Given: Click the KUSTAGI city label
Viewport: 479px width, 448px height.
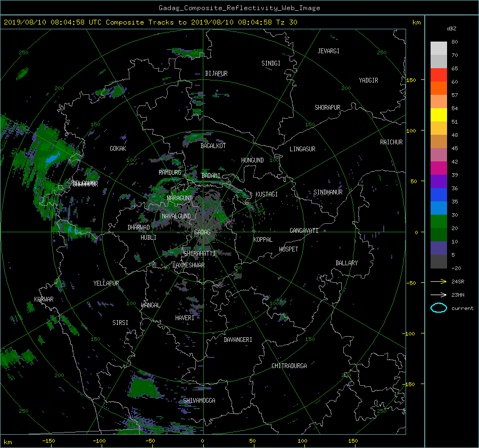Looking at the screenshot, I should [267, 194].
